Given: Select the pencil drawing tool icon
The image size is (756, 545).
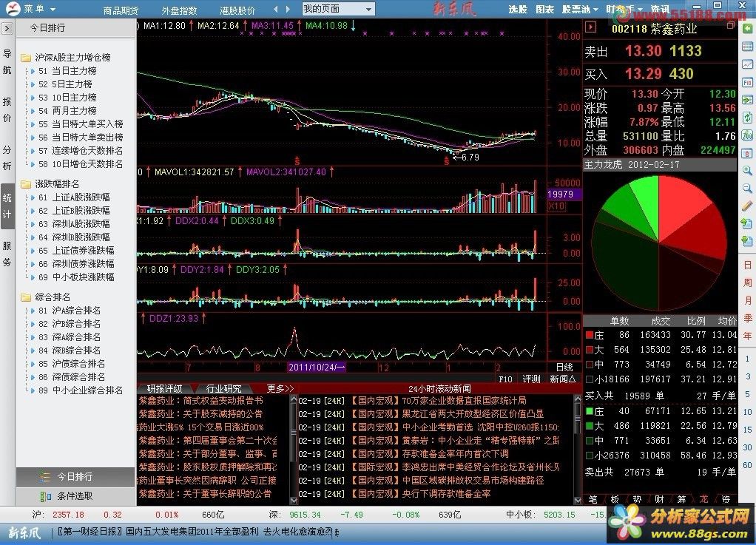Looking at the screenshot, I should (747, 206).
